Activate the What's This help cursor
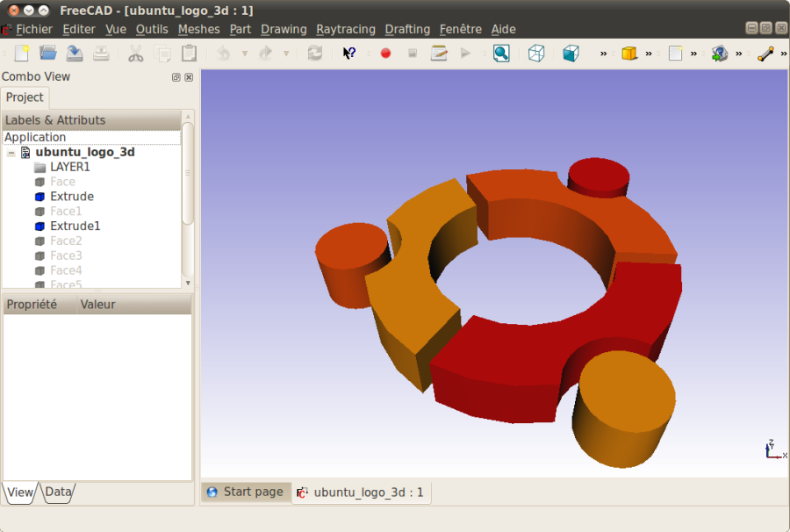Screen dimensions: 790x532 point(348,53)
